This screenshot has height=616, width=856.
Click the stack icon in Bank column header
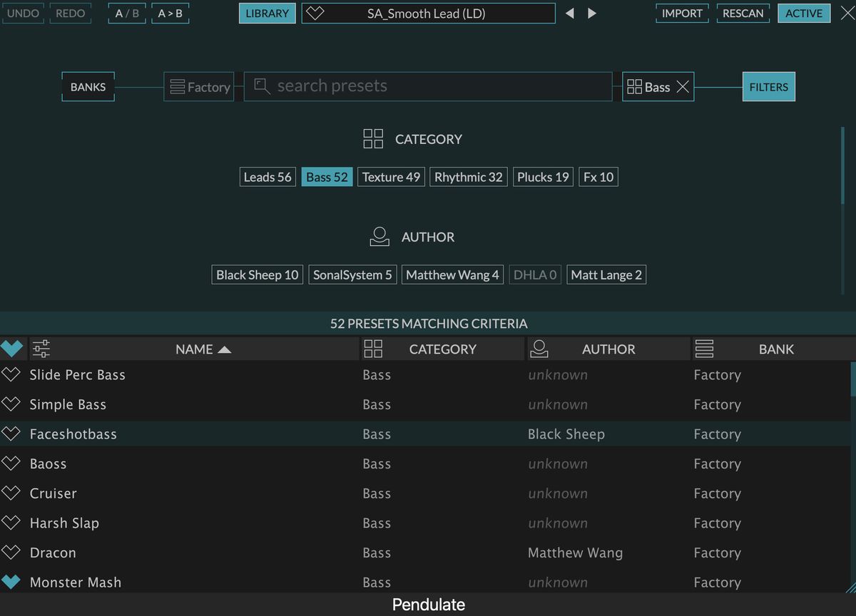click(704, 349)
